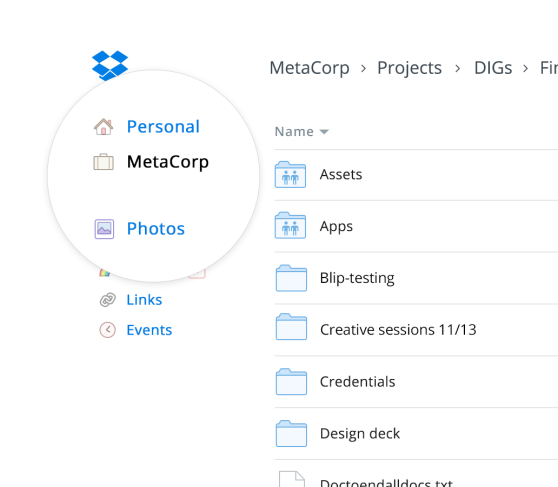
Task: Click the Apps shared folder icon
Action: [x=290, y=225]
